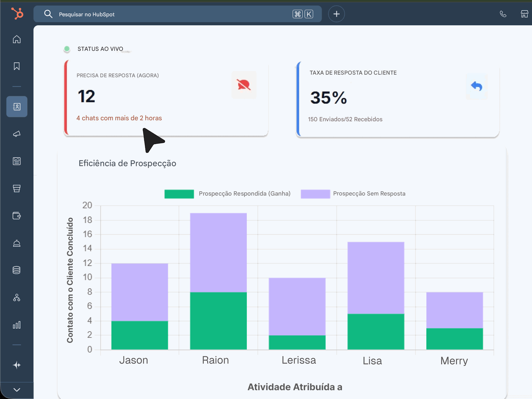This screenshot has width=532, height=399.
Task: Select the active CRM contacts icon
Action: coord(17,106)
